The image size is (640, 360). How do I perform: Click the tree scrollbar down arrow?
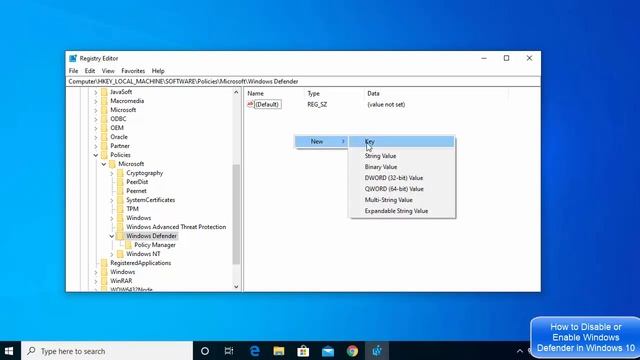[236, 287]
